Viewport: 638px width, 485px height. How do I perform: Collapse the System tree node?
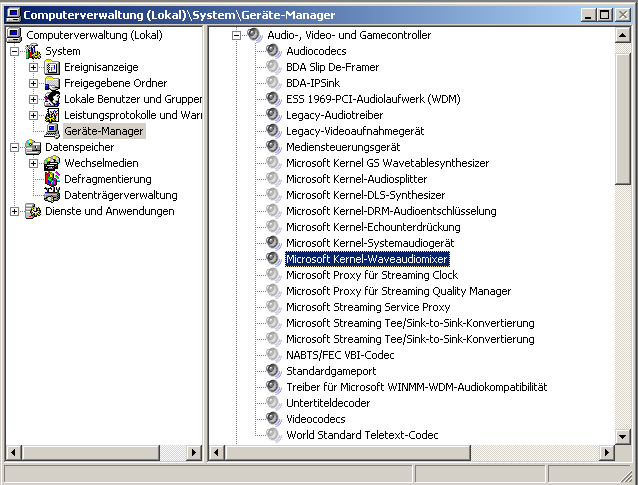pos(14,52)
